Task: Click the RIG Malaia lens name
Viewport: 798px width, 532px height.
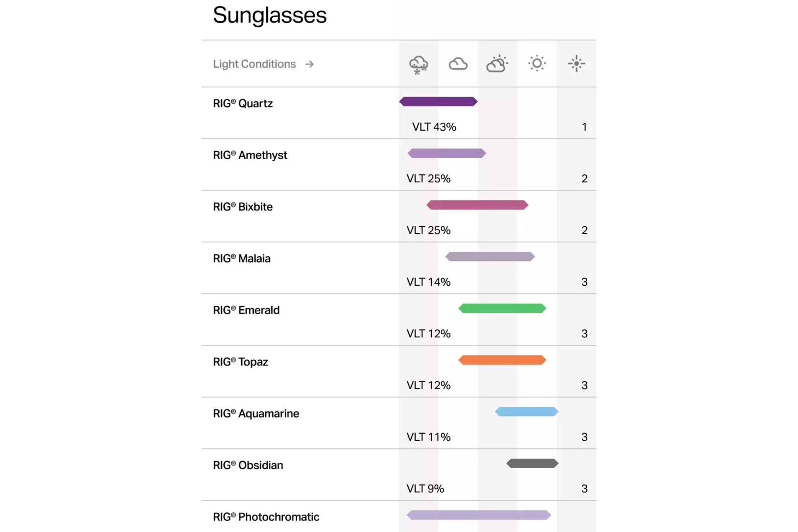Action: click(x=242, y=258)
